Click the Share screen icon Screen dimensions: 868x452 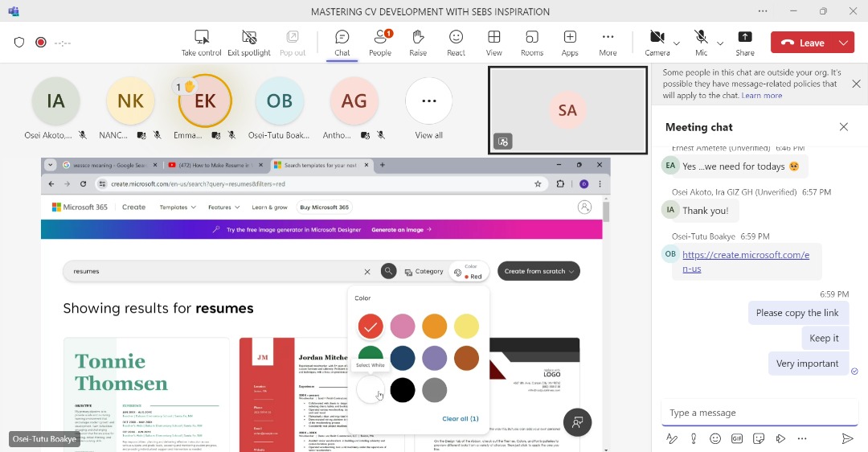[745, 43]
